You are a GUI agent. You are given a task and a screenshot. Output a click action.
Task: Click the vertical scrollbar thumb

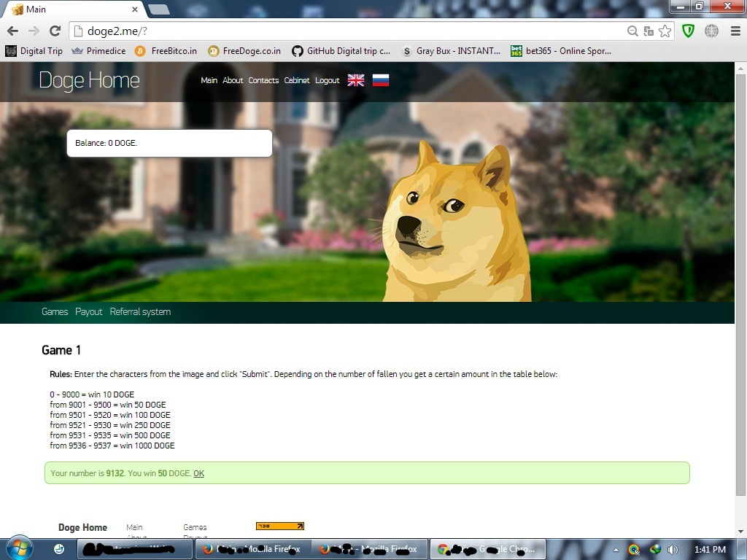tap(741, 284)
